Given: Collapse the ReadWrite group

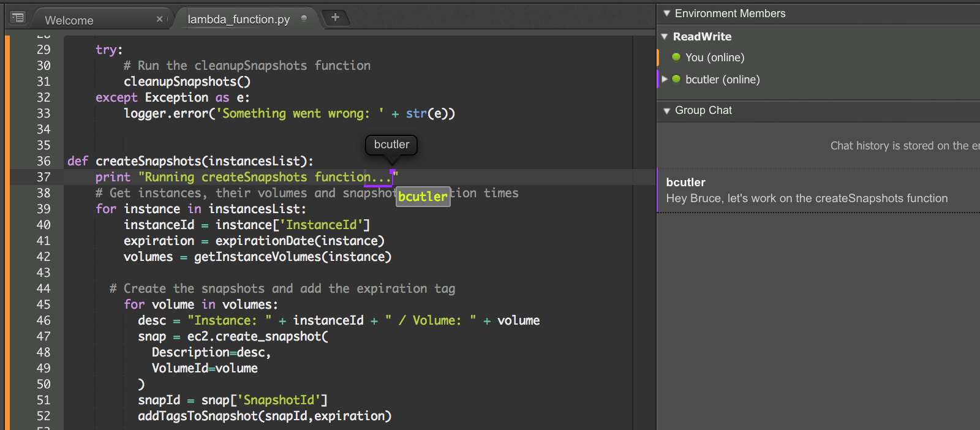Looking at the screenshot, I should 665,37.
